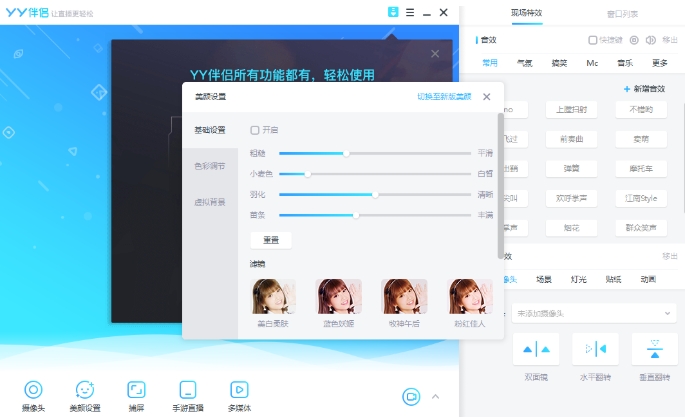
Task: Adjust the 苗条–丰满 slider
Action: tap(375, 215)
